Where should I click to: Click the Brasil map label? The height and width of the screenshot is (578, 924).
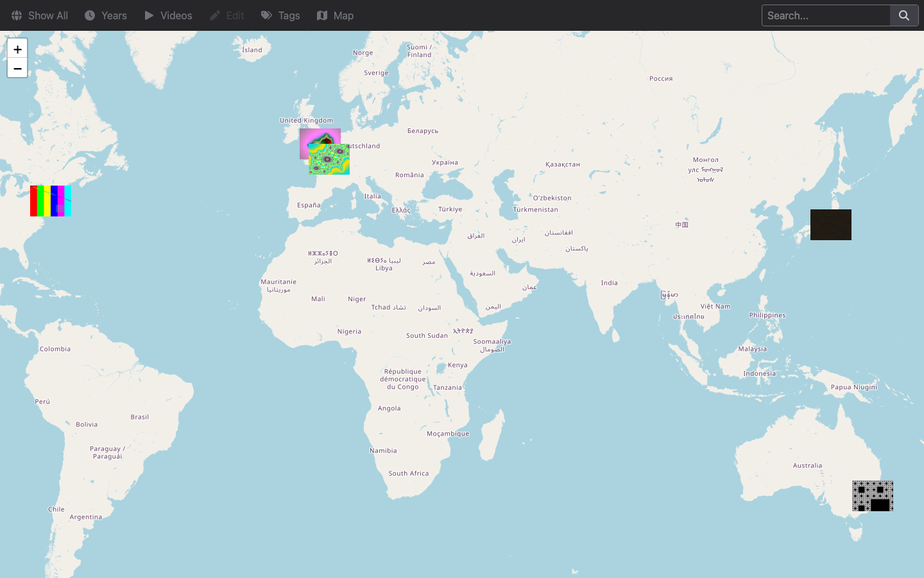point(140,417)
